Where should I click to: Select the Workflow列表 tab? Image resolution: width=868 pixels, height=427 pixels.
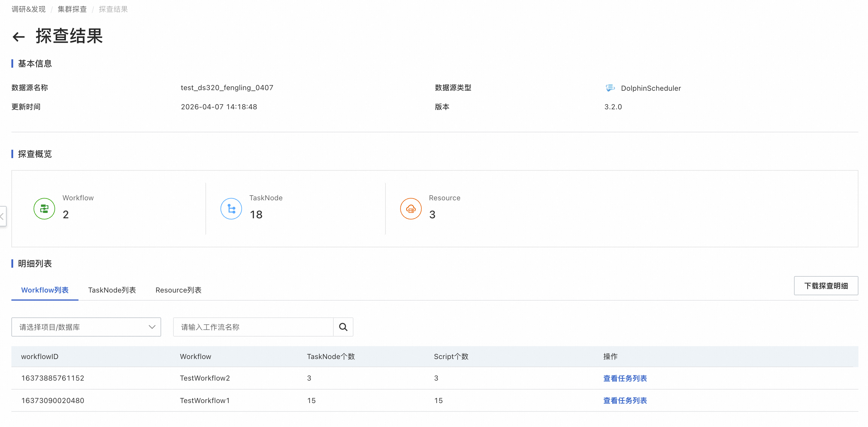click(45, 290)
